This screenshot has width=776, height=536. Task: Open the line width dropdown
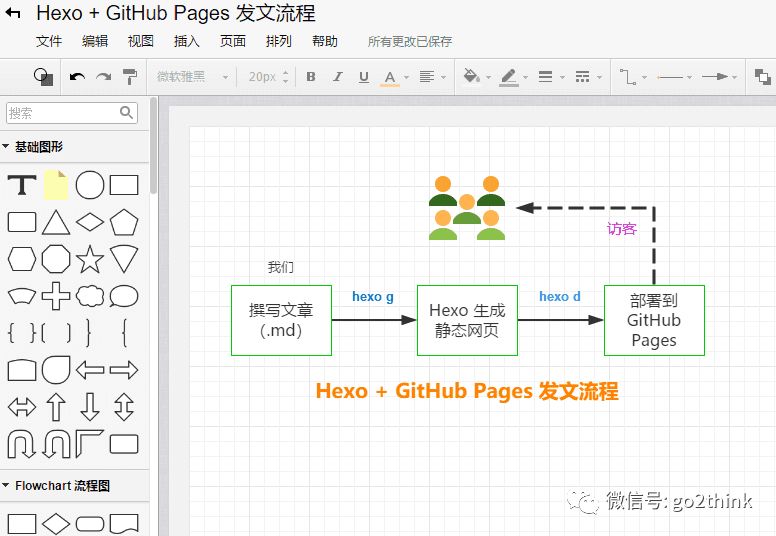click(x=551, y=77)
